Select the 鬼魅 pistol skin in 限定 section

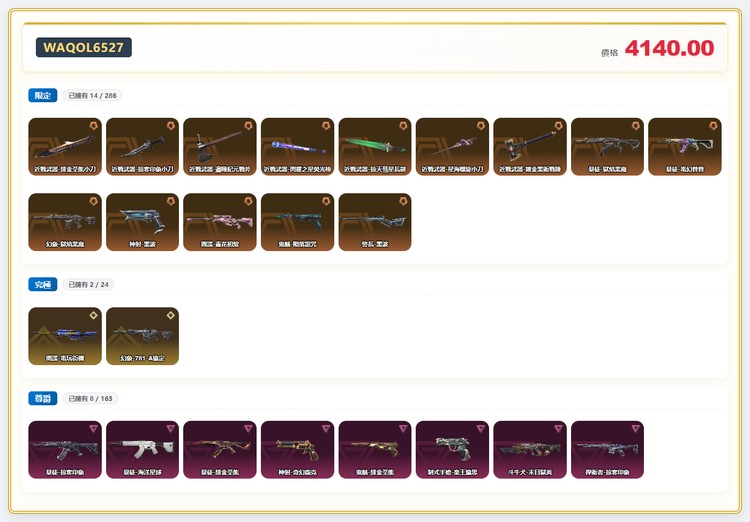(297, 222)
